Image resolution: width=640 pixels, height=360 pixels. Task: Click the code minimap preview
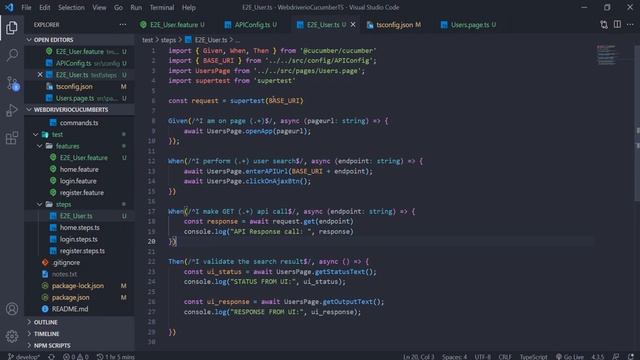pyautogui.click(x=606, y=55)
